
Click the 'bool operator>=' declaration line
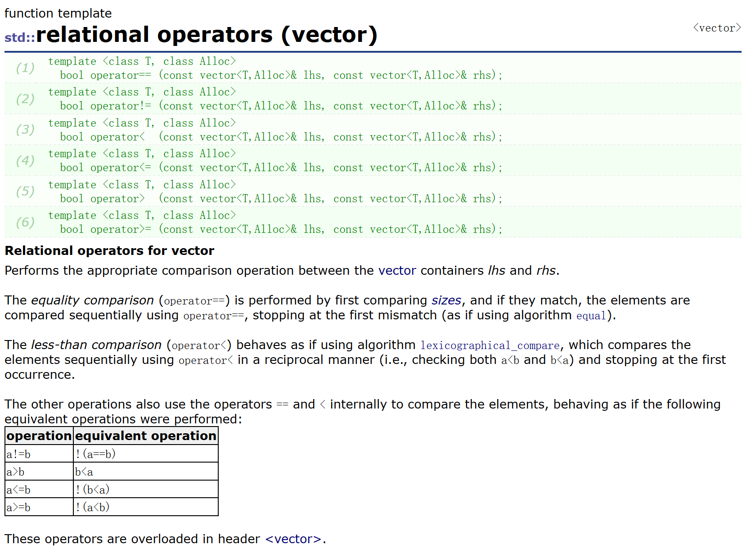[x=281, y=229]
